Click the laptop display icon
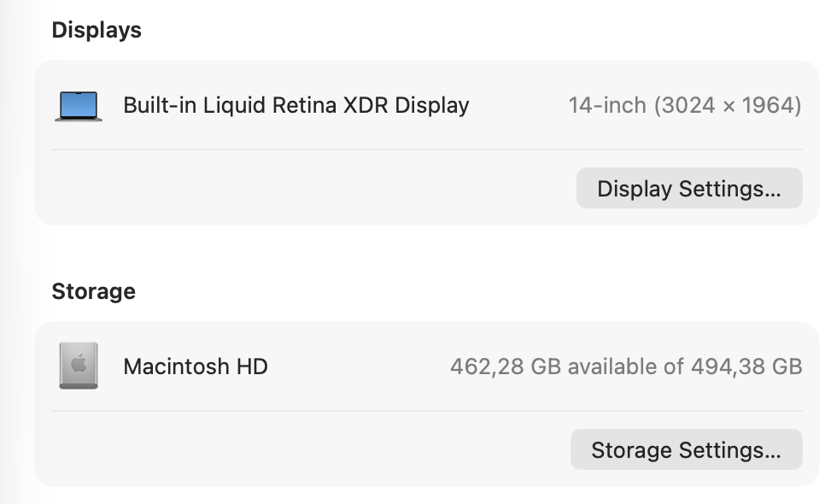Screen dimensions: 837x504 [x=79, y=106]
